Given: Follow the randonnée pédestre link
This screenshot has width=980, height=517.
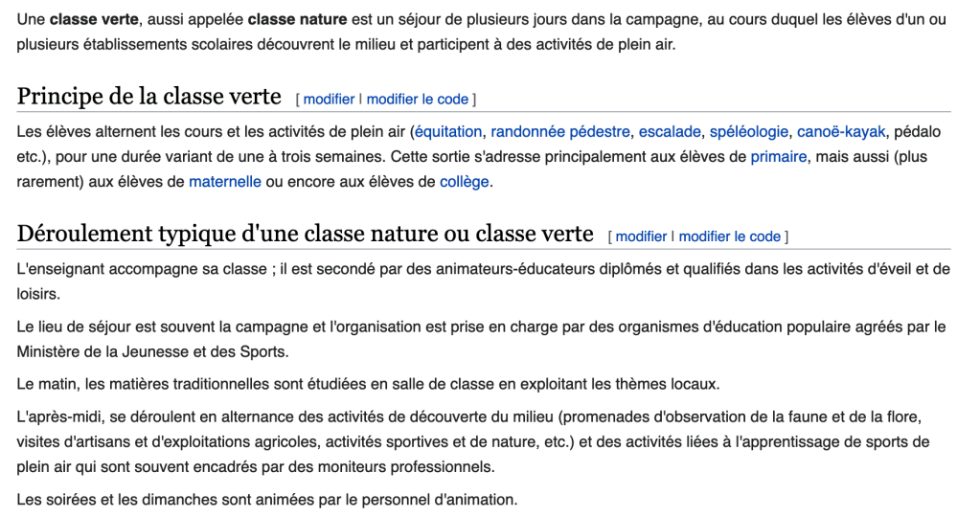Looking at the screenshot, I should [x=560, y=132].
